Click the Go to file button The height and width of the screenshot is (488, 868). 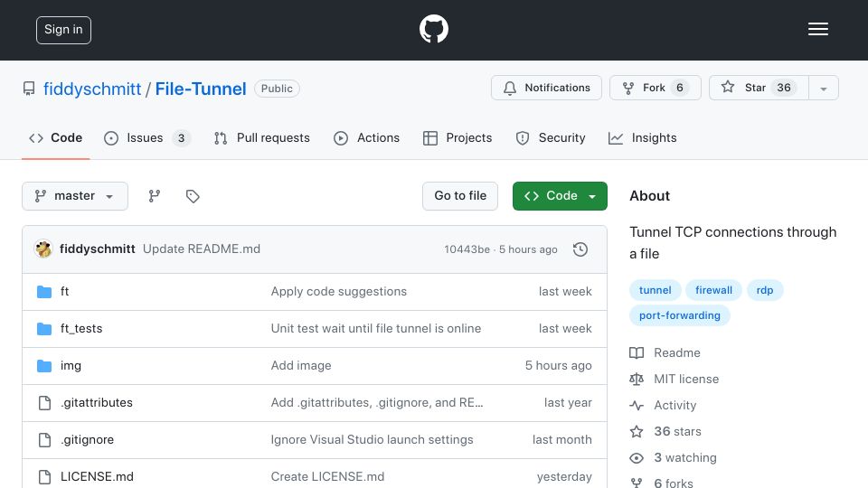click(460, 196)
